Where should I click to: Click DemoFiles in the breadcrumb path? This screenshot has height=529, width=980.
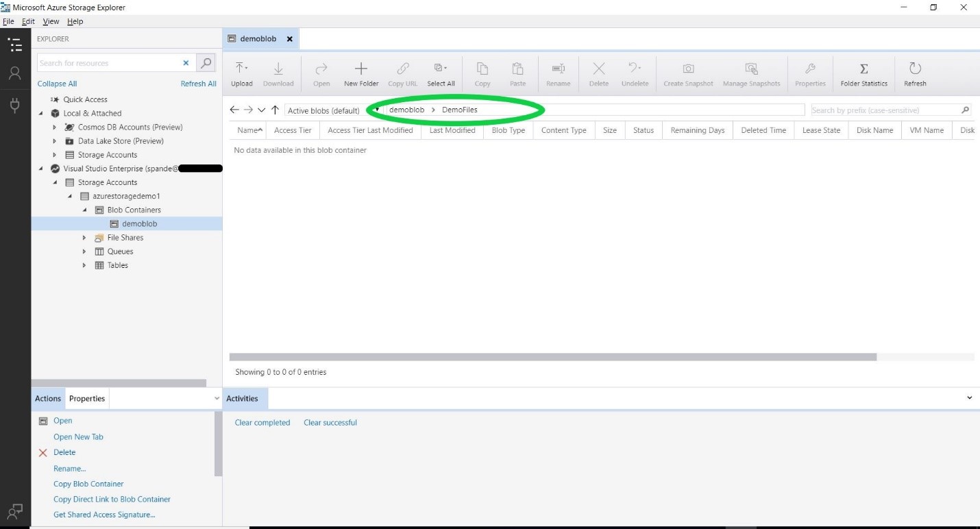click(459, 110)
